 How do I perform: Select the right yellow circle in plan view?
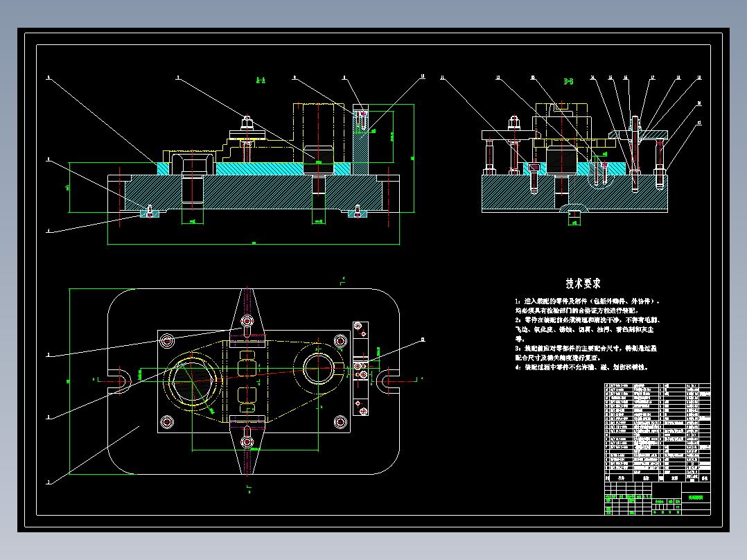(x=318, y=369)
